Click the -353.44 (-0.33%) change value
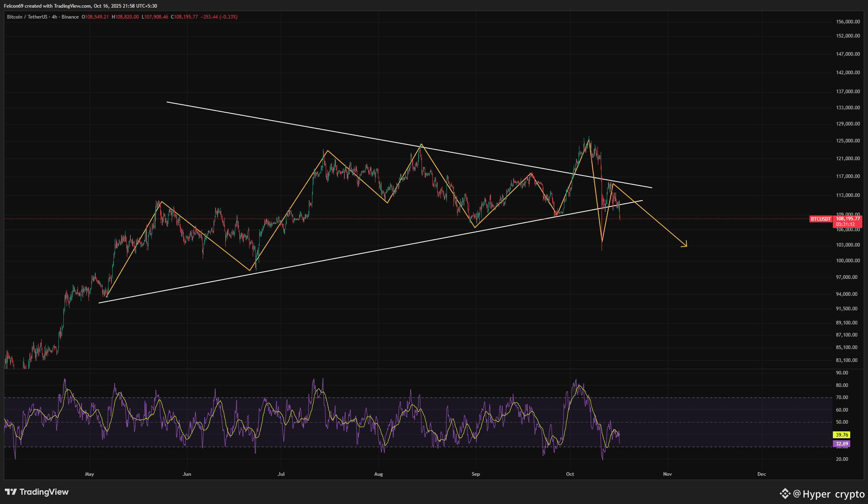Image resolution: width=868 pixels, height=504 pixels. [x=219, y=17]
